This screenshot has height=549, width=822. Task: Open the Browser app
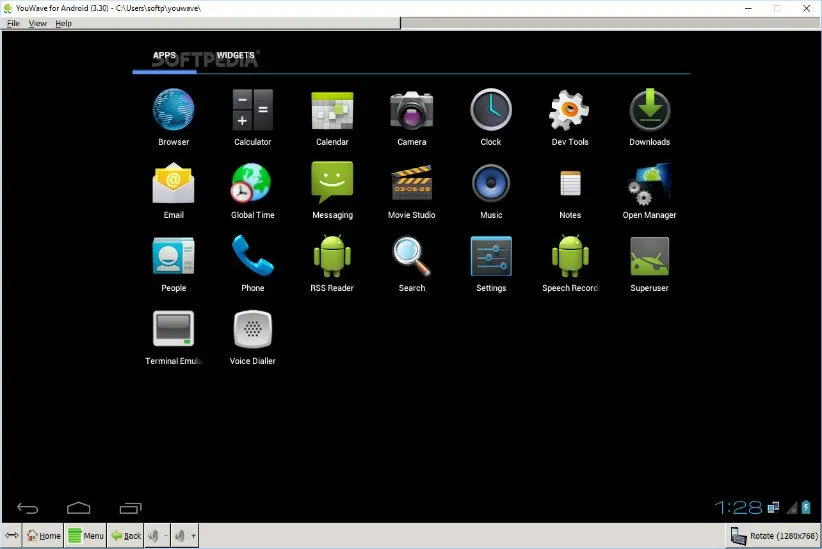(x=173, y=111)
